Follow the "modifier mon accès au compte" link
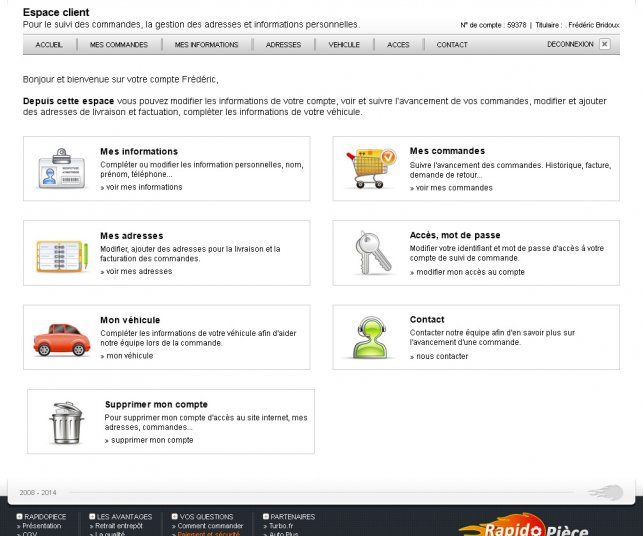Viewport: 643px width, 536px height. 470,272
